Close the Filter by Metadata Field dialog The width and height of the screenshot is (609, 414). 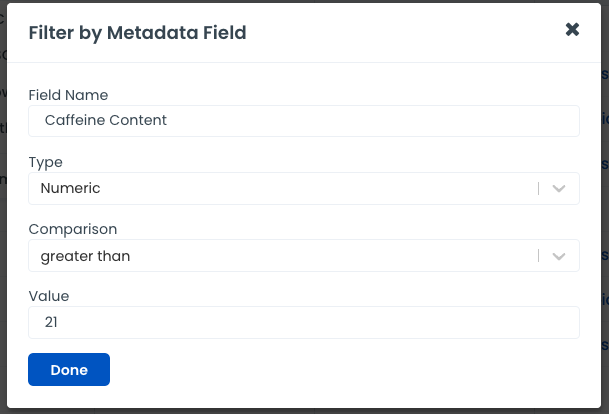tap(572, 30)
